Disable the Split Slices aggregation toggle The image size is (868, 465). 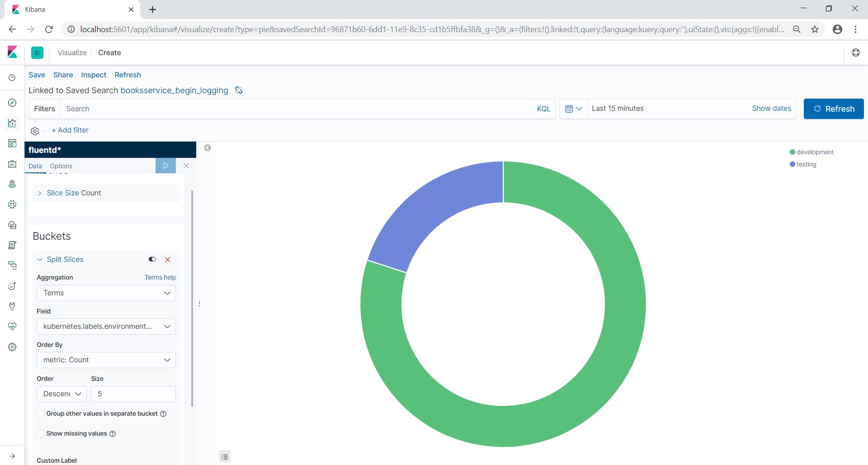click(152, 260)
